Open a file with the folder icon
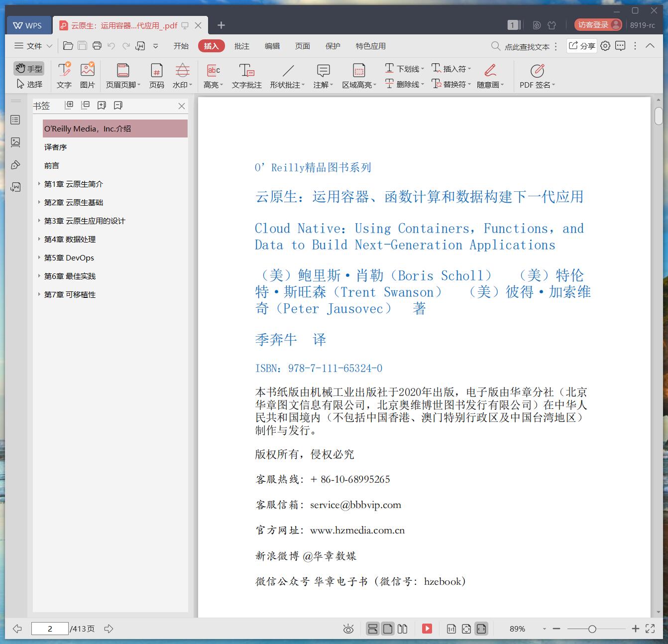 [x=68, y=46]
